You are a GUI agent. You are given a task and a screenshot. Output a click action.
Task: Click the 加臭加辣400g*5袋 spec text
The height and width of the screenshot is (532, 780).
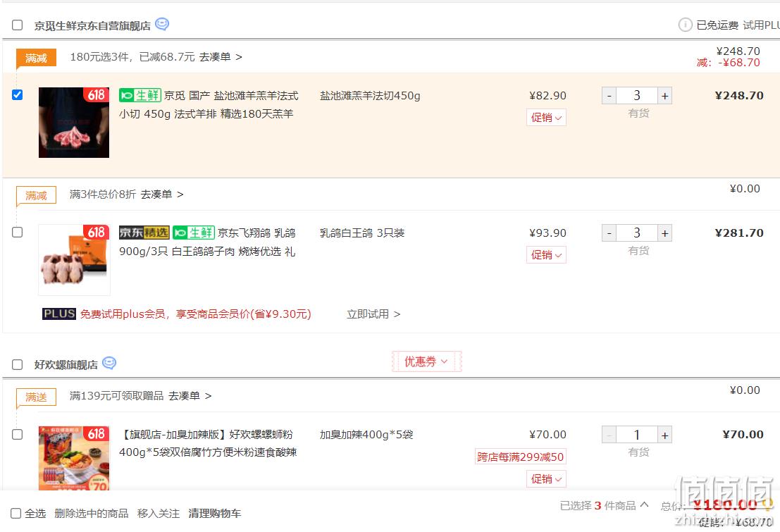click(x=366, y=435)
